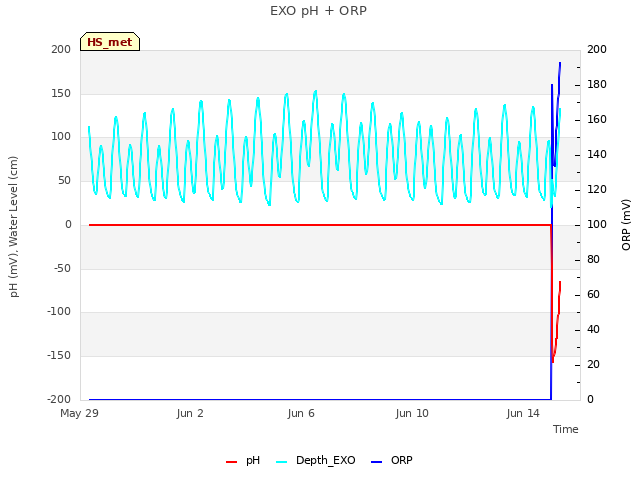Click the Jun 10 date tick label
640x480 pixels.
pos(412,413)
